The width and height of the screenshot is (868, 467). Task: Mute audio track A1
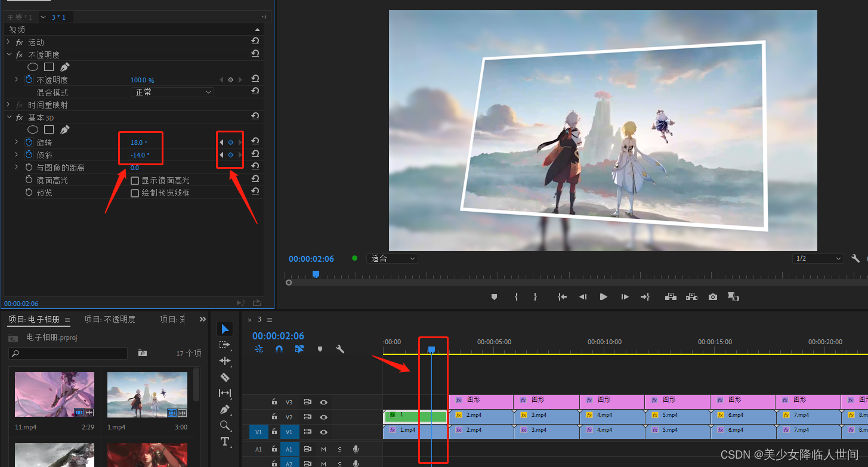pyautogui.click(x=323, y=449)
